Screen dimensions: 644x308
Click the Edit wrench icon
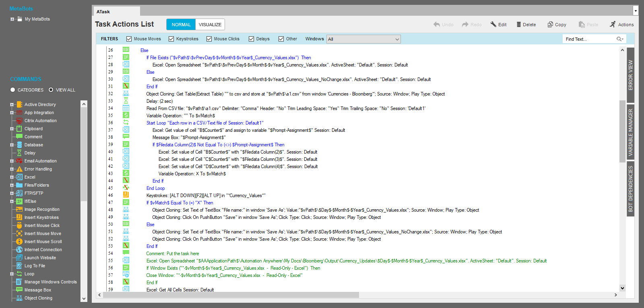[x=493, y=25]
